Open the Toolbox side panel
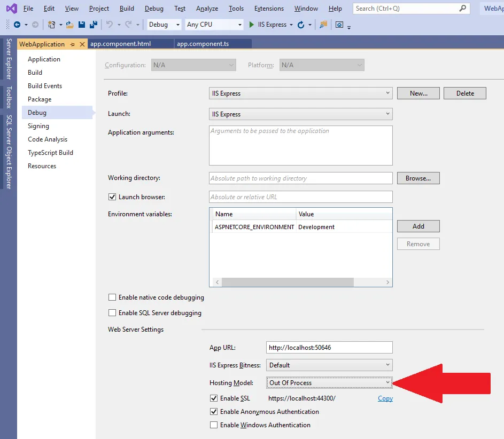Screen dimensions: 504x439 point(9,97)
